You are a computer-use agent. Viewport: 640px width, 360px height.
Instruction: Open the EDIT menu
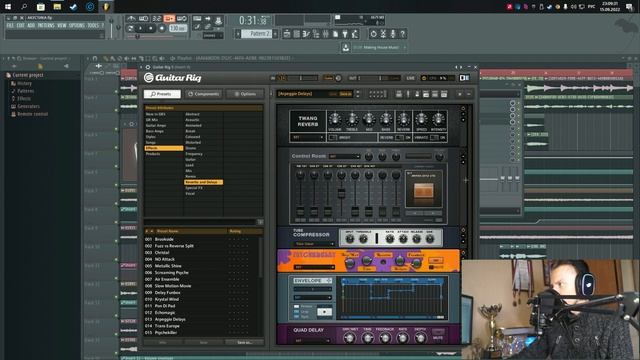coord(20,25)
